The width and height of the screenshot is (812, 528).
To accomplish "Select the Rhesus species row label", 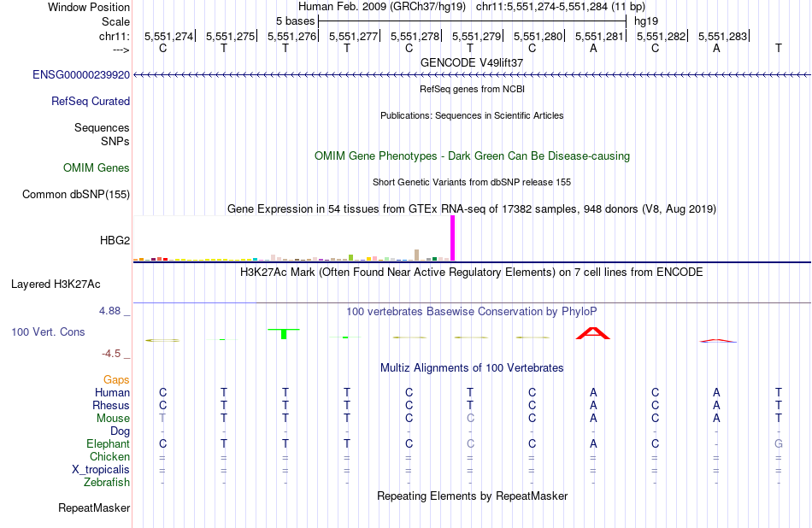I will 111,405.
